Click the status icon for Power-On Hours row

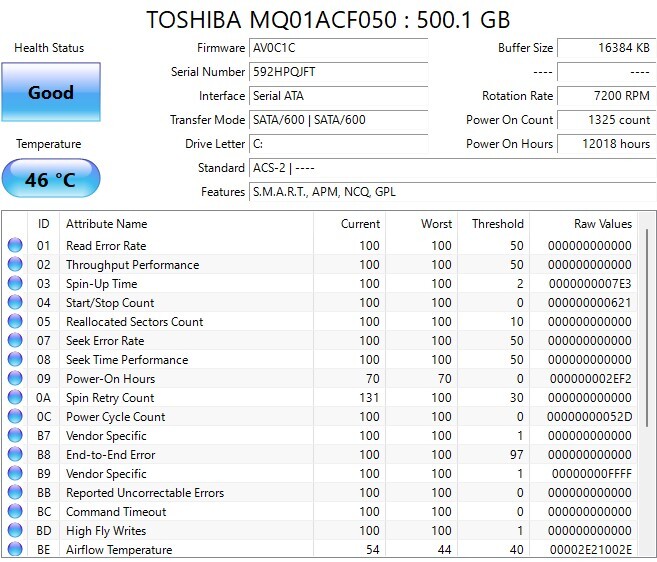point(15,378)
